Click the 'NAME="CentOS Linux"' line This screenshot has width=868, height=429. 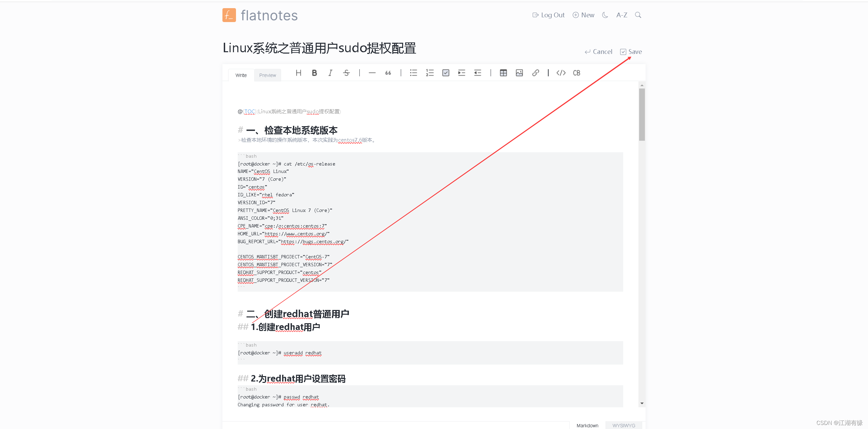coord(263,172)
